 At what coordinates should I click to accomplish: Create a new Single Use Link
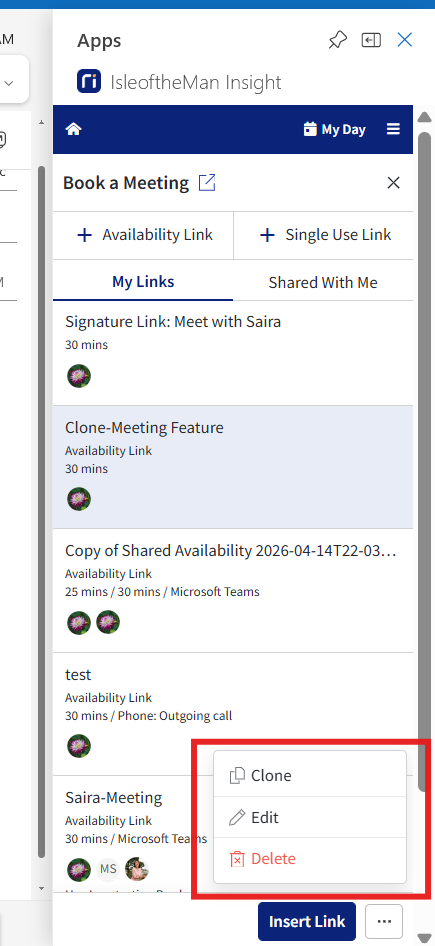click(x=323, y=235)
